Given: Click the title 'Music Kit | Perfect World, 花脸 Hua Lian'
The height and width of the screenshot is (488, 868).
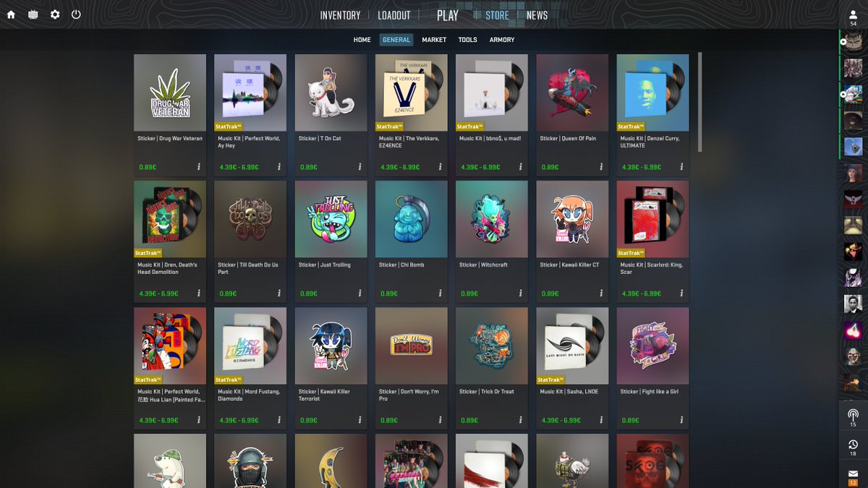Looking at the screenshot, I should coord(170,395).
